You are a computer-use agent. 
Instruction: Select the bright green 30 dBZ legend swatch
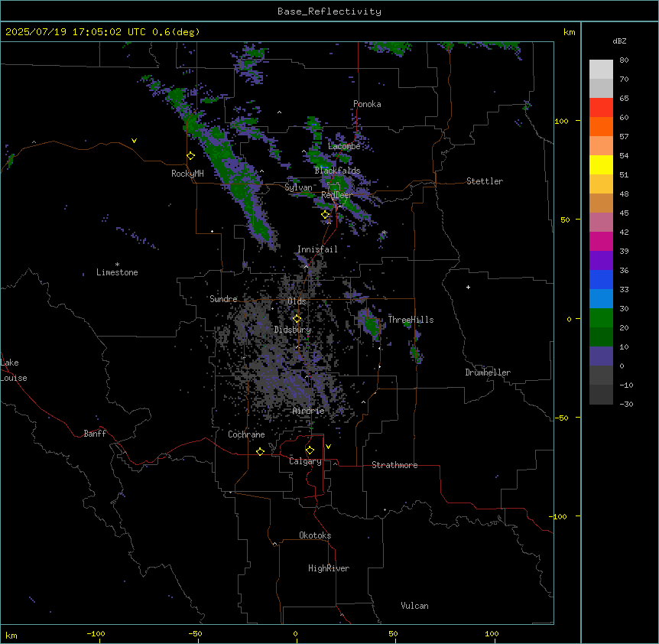[x=601, y=318]
